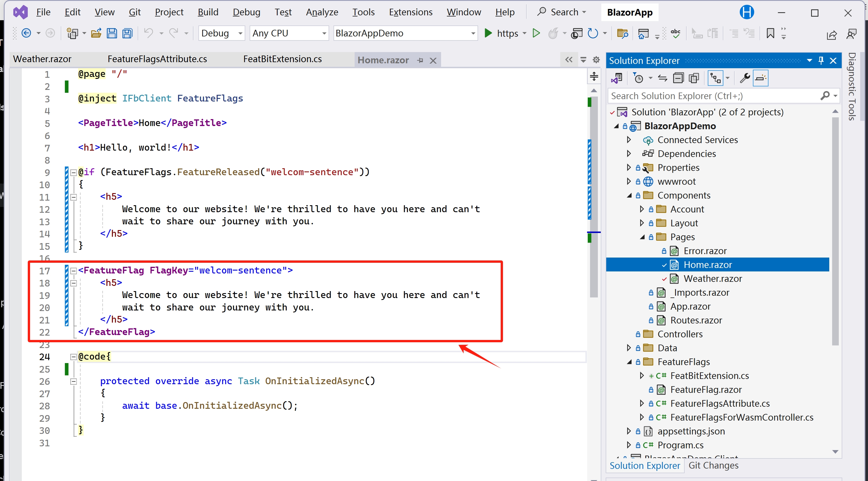Viewport: 868px width, 481px height.
Task: Toggle Solution Explorer auto-hide pin
Action: coord(821,61)
